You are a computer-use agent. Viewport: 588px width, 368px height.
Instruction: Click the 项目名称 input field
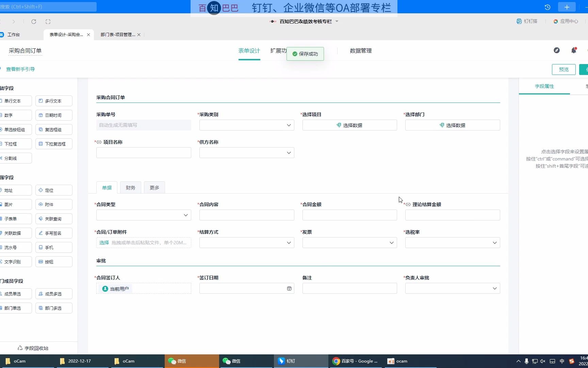(x=144, y=153)
